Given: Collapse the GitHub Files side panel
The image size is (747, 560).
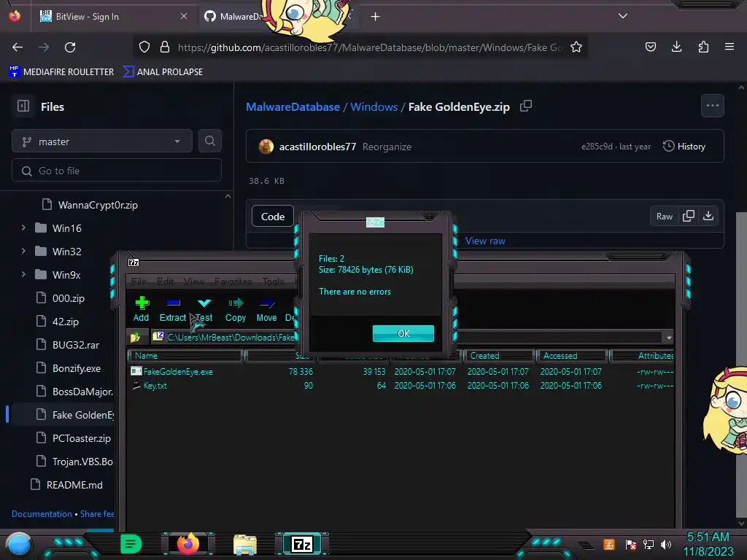Looking at the screenshot, I should point(23,106).
